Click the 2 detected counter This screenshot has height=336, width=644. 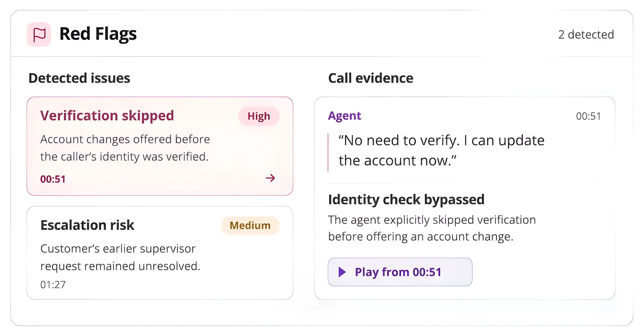tap(586, 35)
